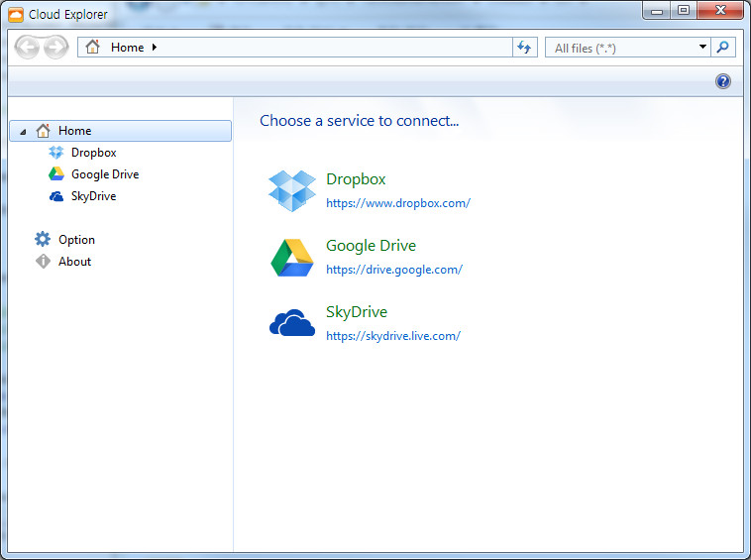Image resolution: width=751 pixels, height=560 pixels.
Task: Go forward with the forward arrow button
Action: [56, 48]
